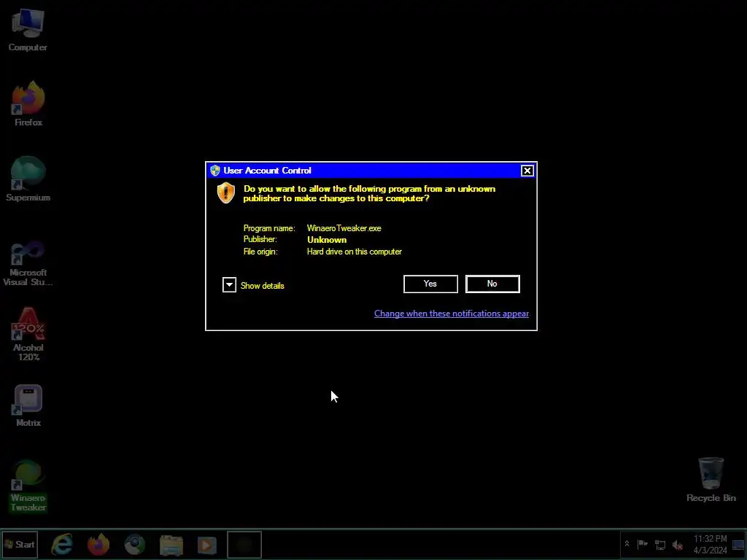Viewport: 747px width, 560px height.
Task: Click the WinaeroTweaker.exe program name text
Action: [x=344, y=228]
